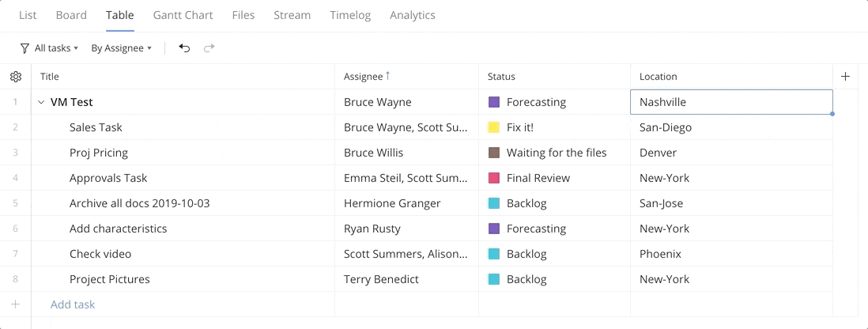Viewport: 868px width, 329px height.
Task: Click the pink Final Review status swatch
Action: coord(494,178)
